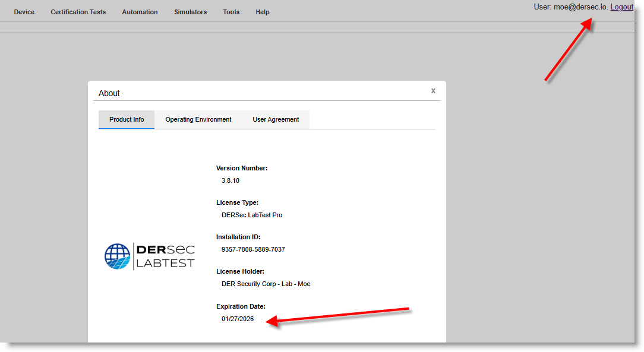Switch to the Operating Environment tab
The image size is (644, 352).
(198, 119)
